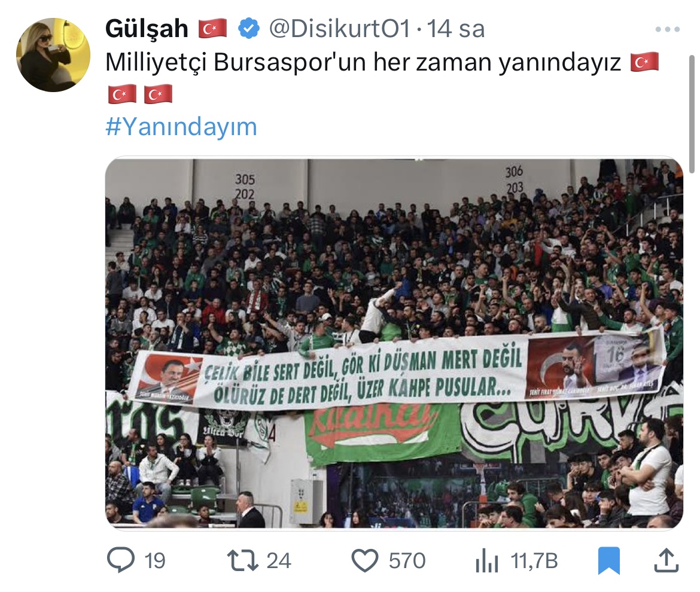The height and width of the screenshot is (592, 700).
Task: Open the @Disikurt01 handle link
Action: point(340,29)
